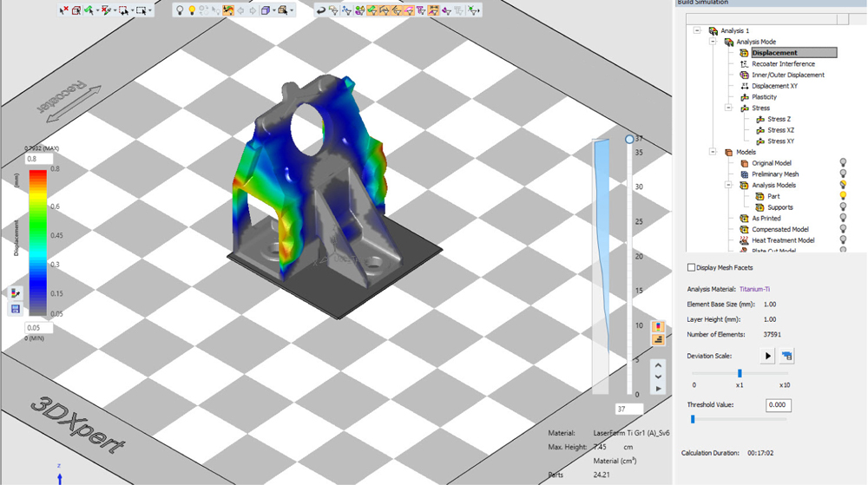Viewport: 868px width, 485px height.
Task: Click the layer height slider handle at 37
Action: [x=629, y=140]
